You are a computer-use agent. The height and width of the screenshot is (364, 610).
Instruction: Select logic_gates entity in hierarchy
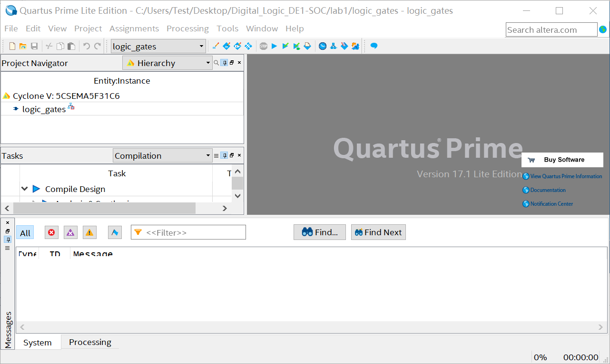(44, 109)
